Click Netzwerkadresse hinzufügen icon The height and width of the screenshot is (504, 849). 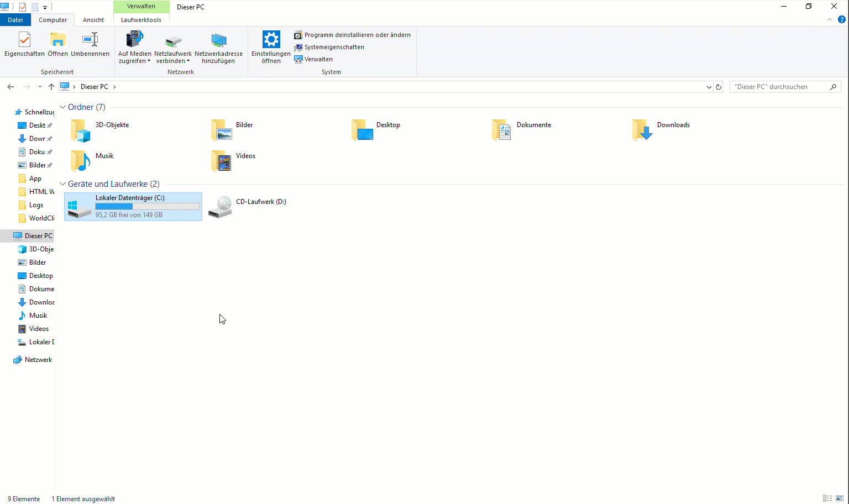218,41
